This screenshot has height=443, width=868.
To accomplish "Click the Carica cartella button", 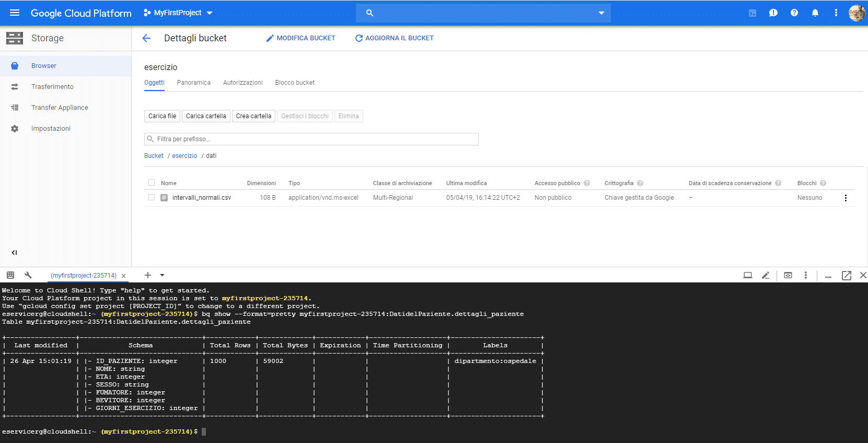I will point(206,116).
